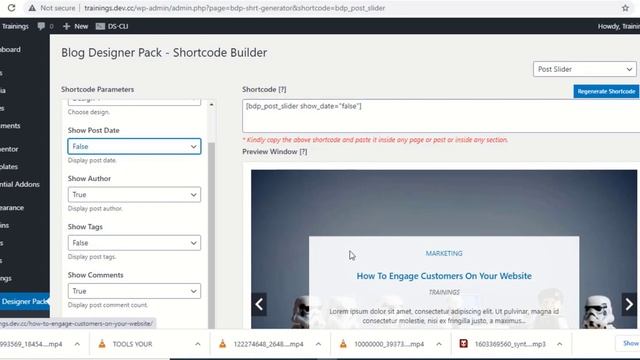Open DS-CLI from the admin bar

click(x=112, y=26)
